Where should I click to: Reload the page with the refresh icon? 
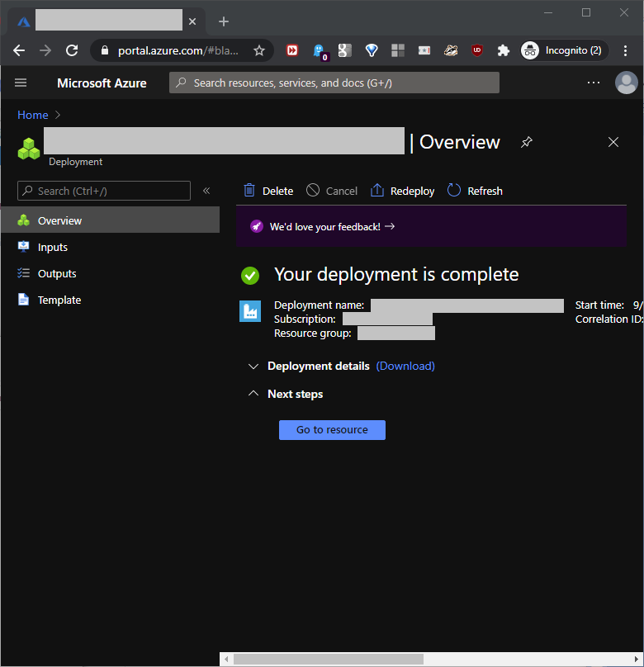(x=72, y=50)
